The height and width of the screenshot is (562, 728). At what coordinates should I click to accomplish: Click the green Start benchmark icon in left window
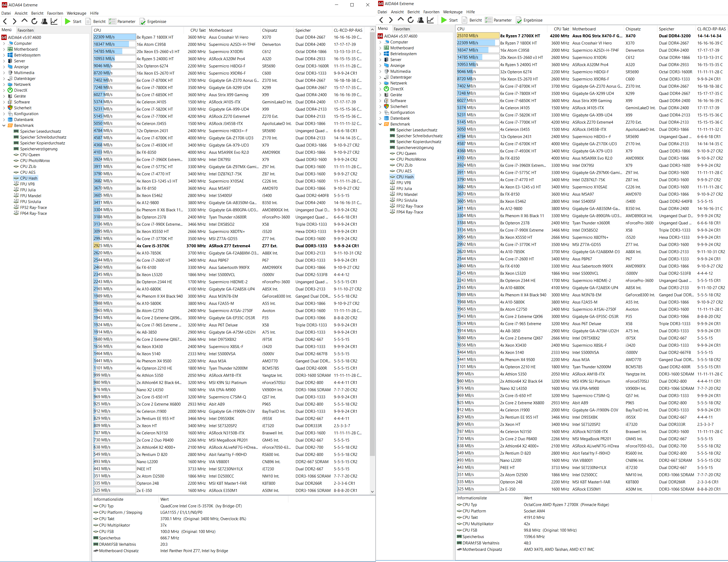click(68, 21)
